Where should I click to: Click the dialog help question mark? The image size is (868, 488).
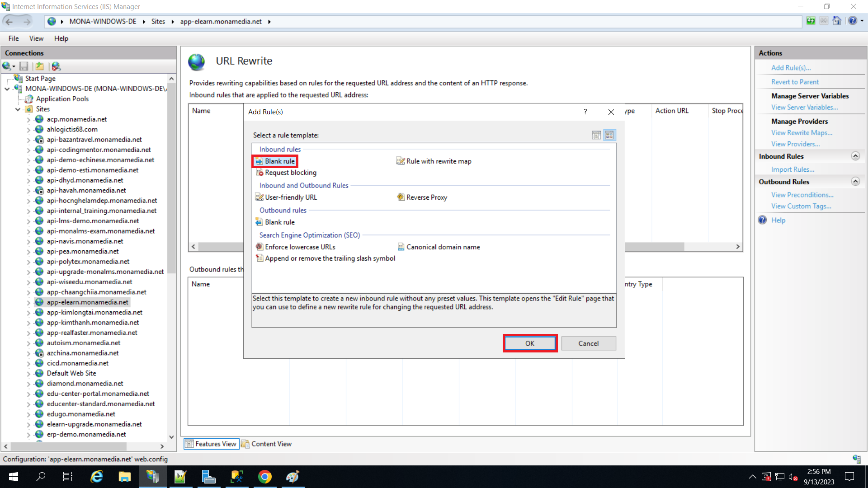pos(585,112)
